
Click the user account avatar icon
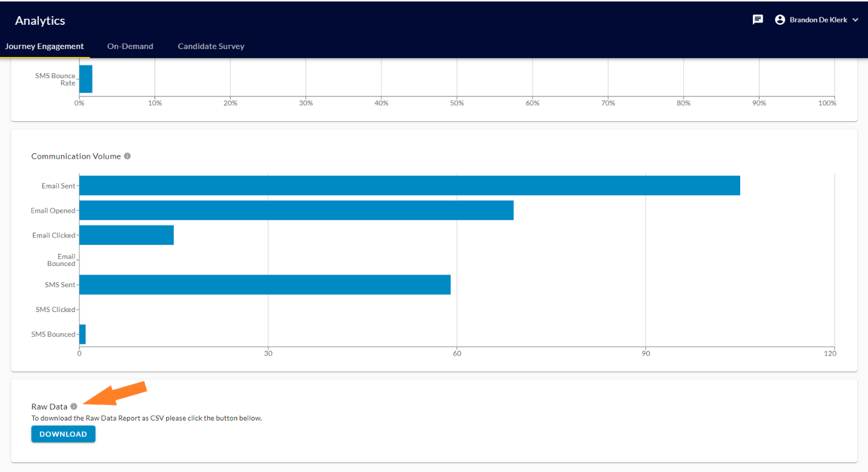coord(780,20)
